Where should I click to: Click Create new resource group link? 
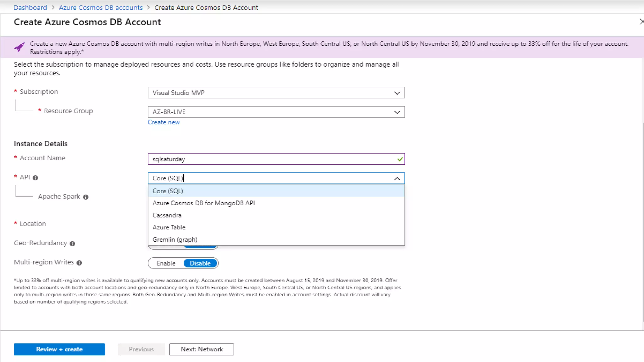pyautogui.click(x=164, y=122)
